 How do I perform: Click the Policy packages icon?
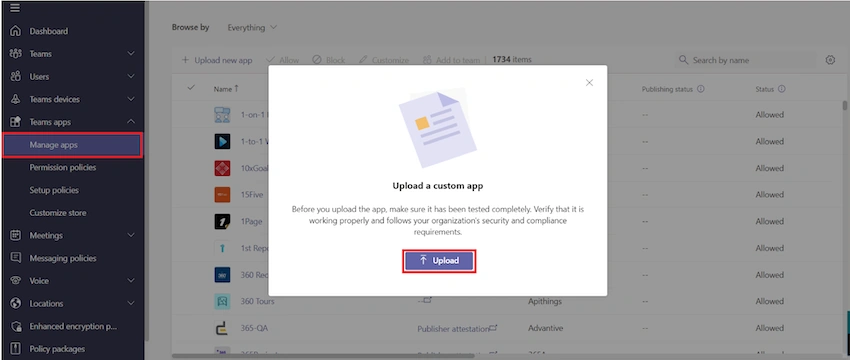coord(16,349)
